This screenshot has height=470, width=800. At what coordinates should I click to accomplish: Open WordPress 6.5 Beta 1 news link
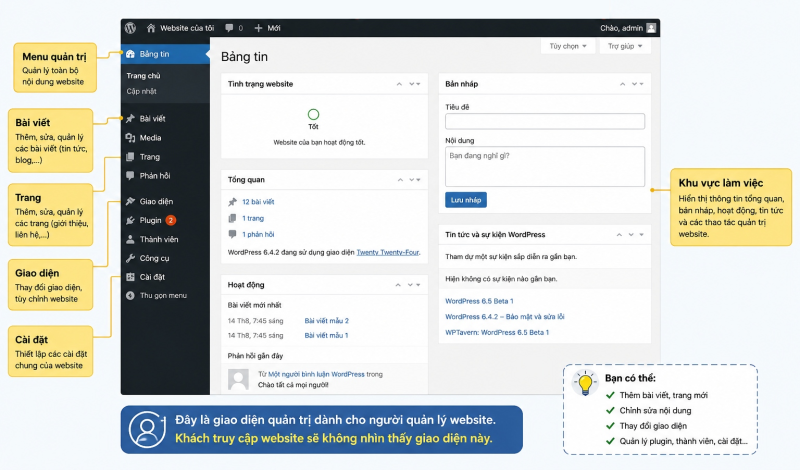point(479,301)
